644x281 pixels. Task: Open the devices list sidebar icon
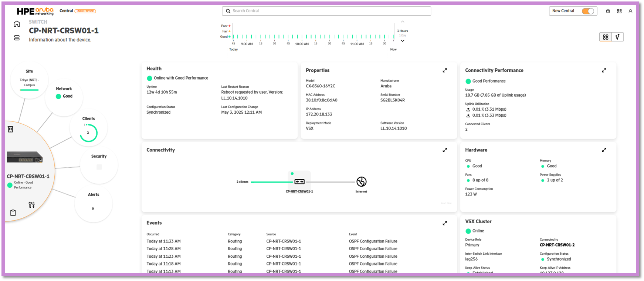pyautogui.click(x=17, y=38)
